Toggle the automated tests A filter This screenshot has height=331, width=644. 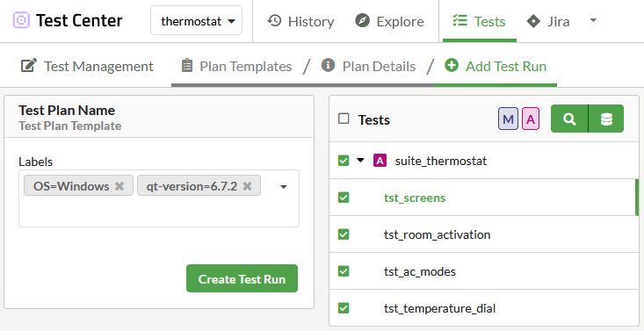(531, 119)
